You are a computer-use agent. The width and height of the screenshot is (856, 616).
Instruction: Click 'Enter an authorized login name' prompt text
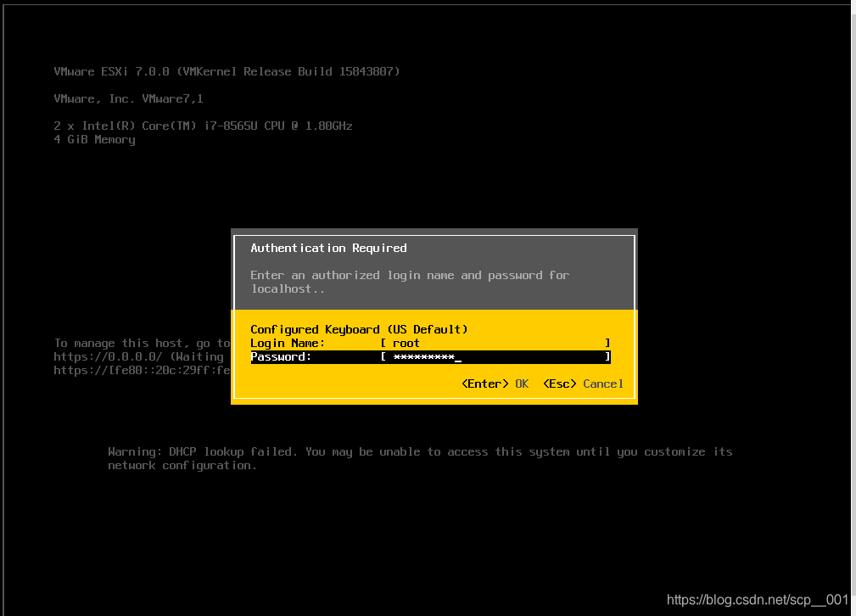click(x=410, y=282)
